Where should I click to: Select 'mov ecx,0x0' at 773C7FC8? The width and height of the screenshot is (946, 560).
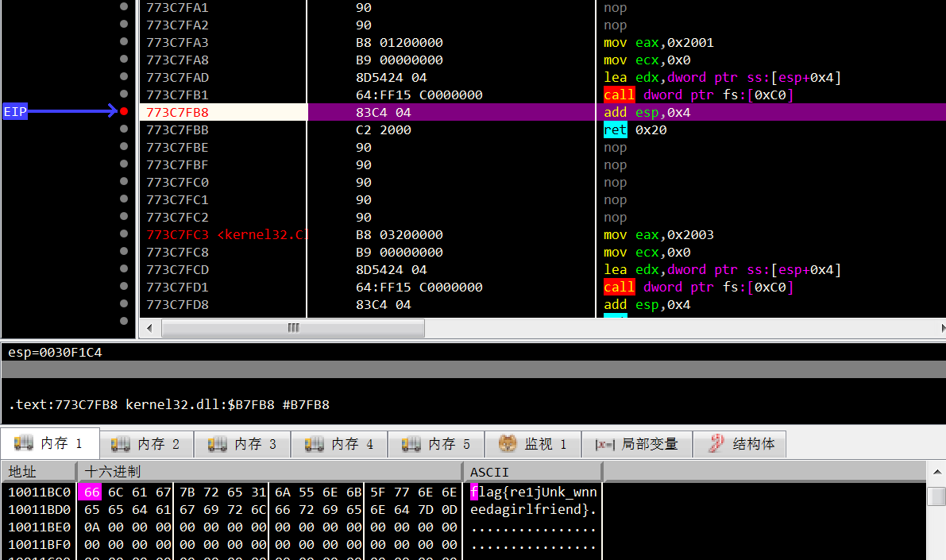click(647, 253)
